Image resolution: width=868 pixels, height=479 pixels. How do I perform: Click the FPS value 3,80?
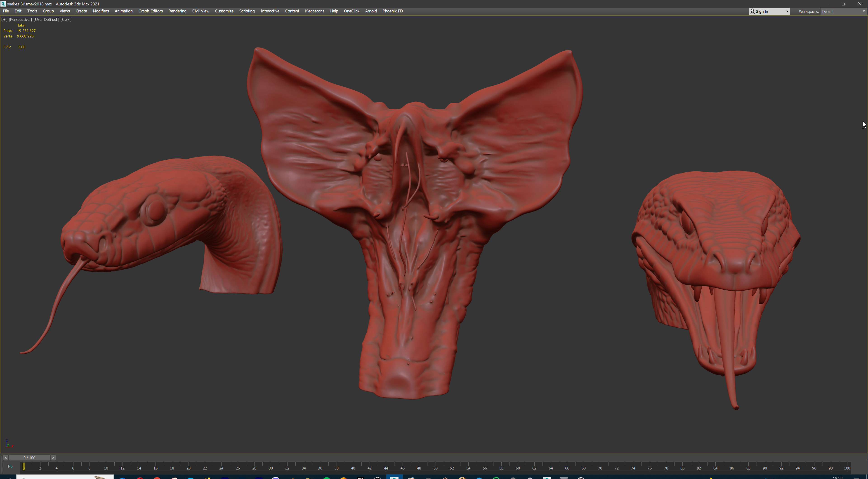coord(22,47)
